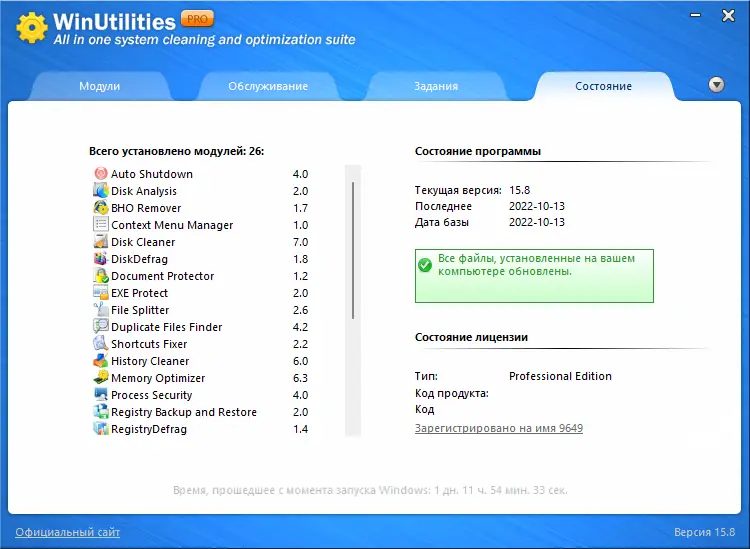750x549 pixels.
Task: Click the Professional Edition license type text
Action: [x=560, y=376]
